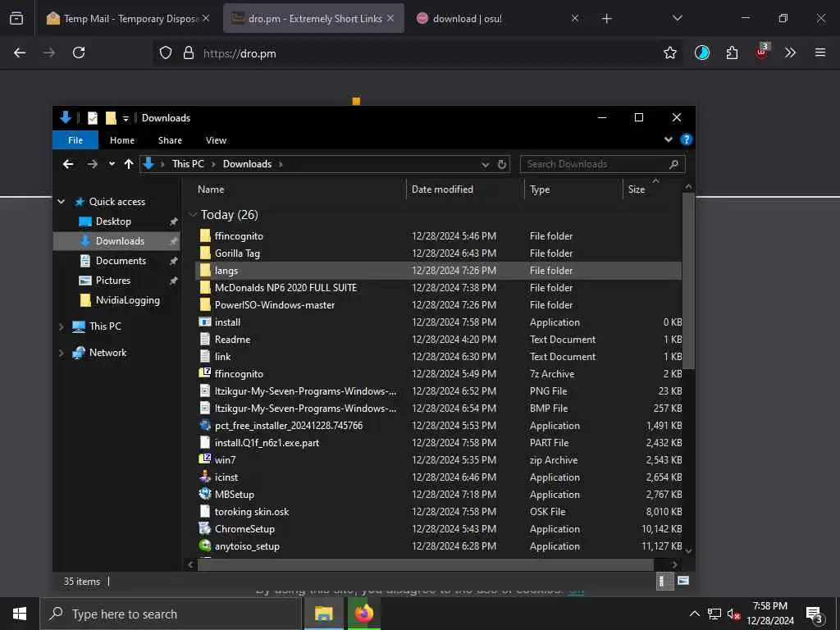The image size is (840, 630).
Task: Select Desktop in Quick access
Action: tap(113, 221)
